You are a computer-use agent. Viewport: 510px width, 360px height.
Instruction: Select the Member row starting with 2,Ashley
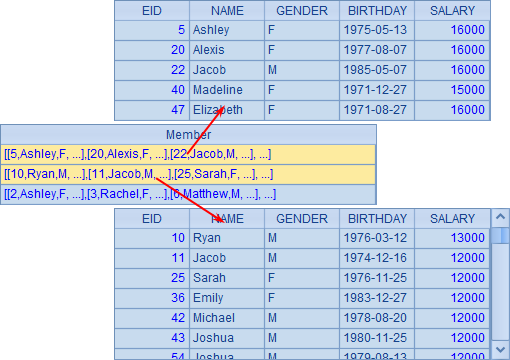pyautogui.click(x=188, y=194)
